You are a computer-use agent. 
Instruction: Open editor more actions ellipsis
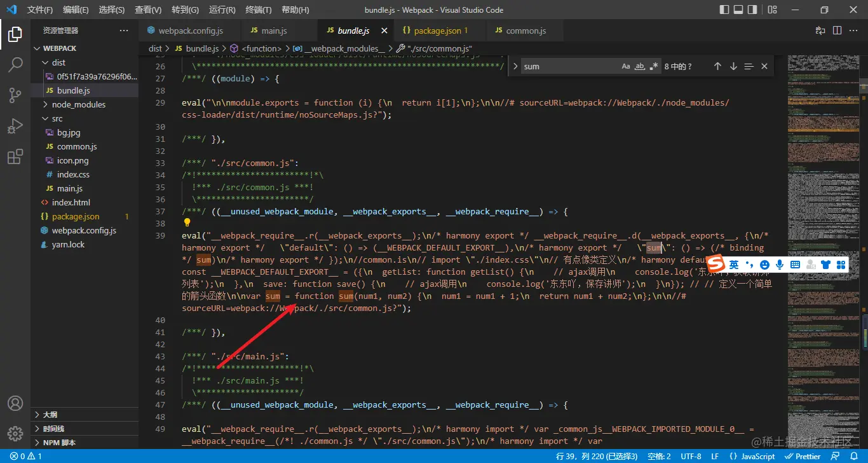point(853,31)
